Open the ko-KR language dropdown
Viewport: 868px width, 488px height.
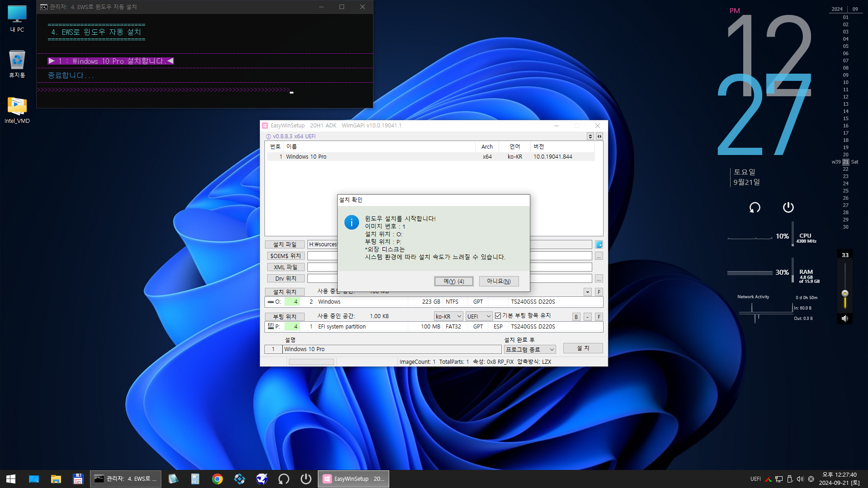448,316
